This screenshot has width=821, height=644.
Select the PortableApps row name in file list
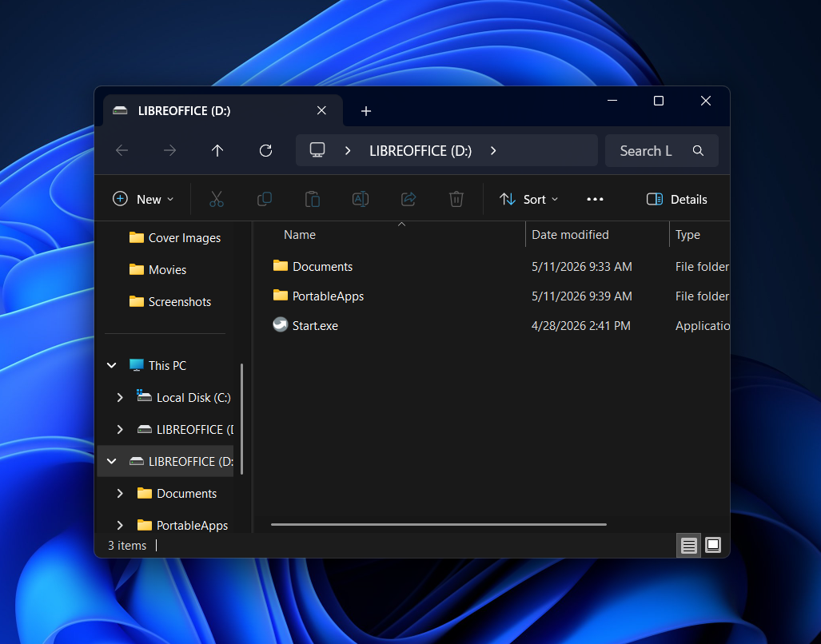328,296
